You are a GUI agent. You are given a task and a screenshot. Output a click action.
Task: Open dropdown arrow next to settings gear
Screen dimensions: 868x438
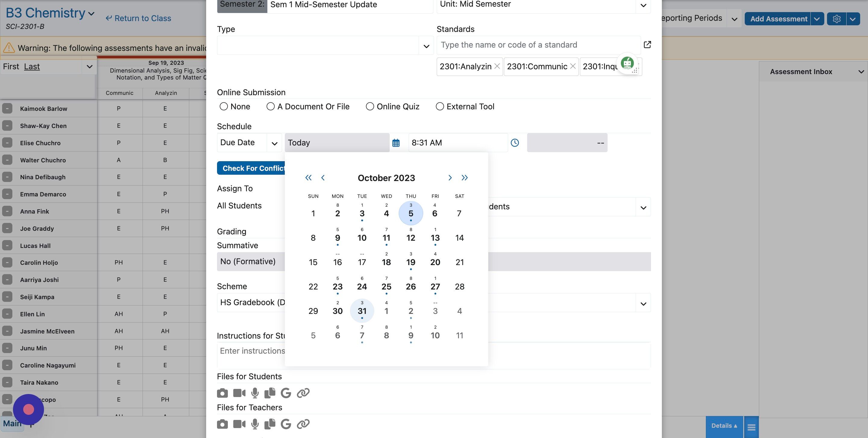pos(853,19)
